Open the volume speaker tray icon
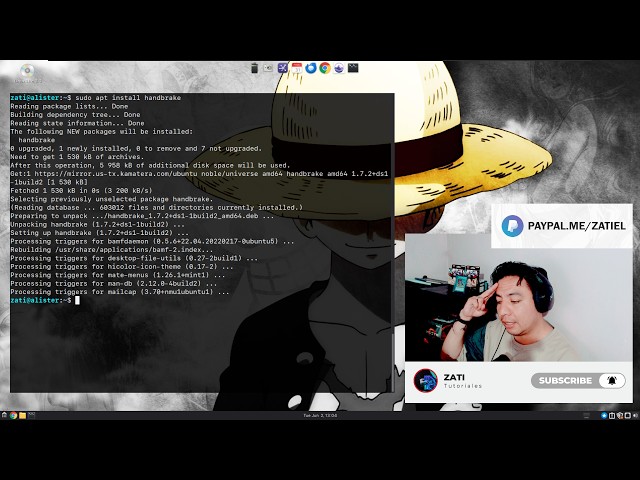 click(x=635, y=416)
